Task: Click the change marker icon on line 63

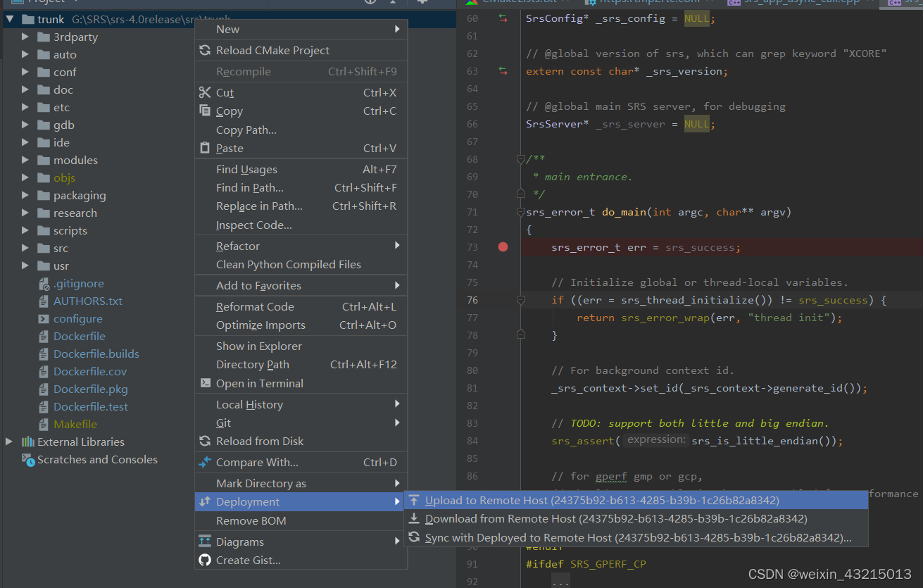Action: pyautogui.click(x=503, y=71)
